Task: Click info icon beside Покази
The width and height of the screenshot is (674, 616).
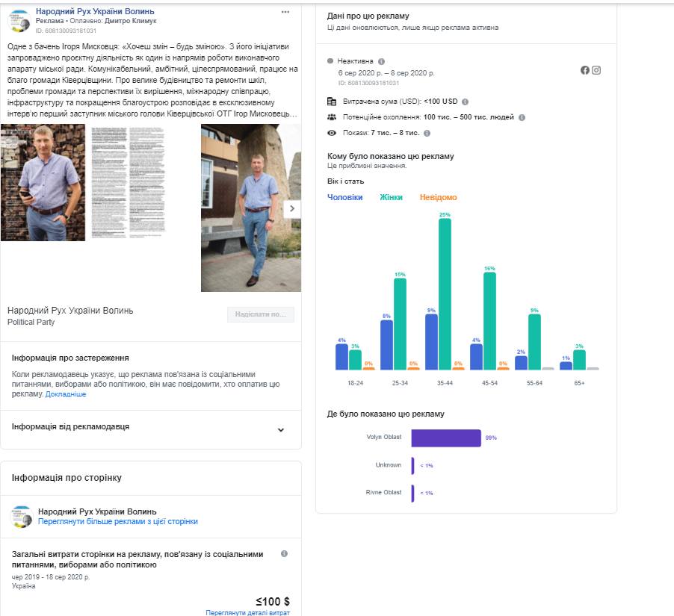Action: [427, 133]
